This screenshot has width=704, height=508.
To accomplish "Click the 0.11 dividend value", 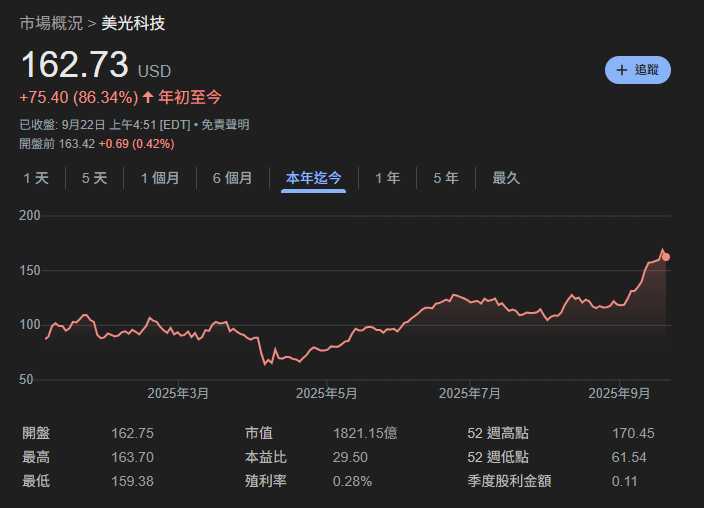I will (x=625, y=481).
